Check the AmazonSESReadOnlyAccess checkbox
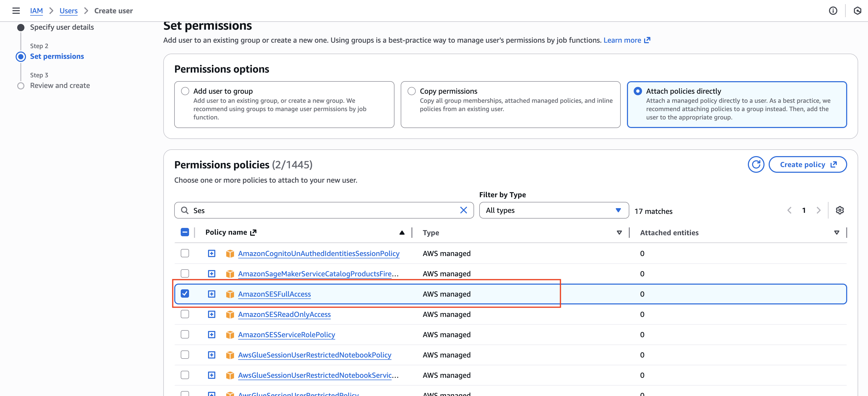 (185, 314)
